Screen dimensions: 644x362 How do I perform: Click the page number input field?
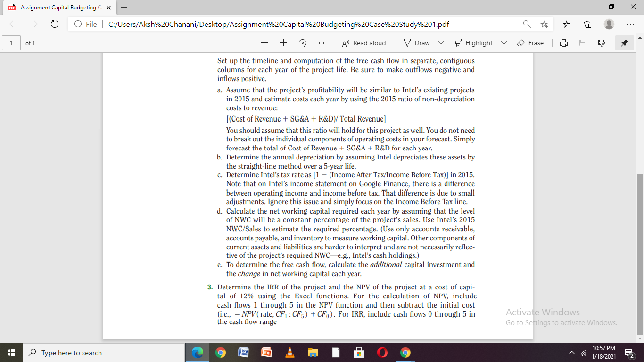point(11,43)
